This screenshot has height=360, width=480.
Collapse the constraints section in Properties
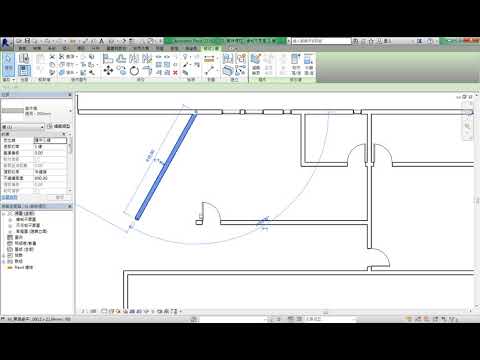65,134
